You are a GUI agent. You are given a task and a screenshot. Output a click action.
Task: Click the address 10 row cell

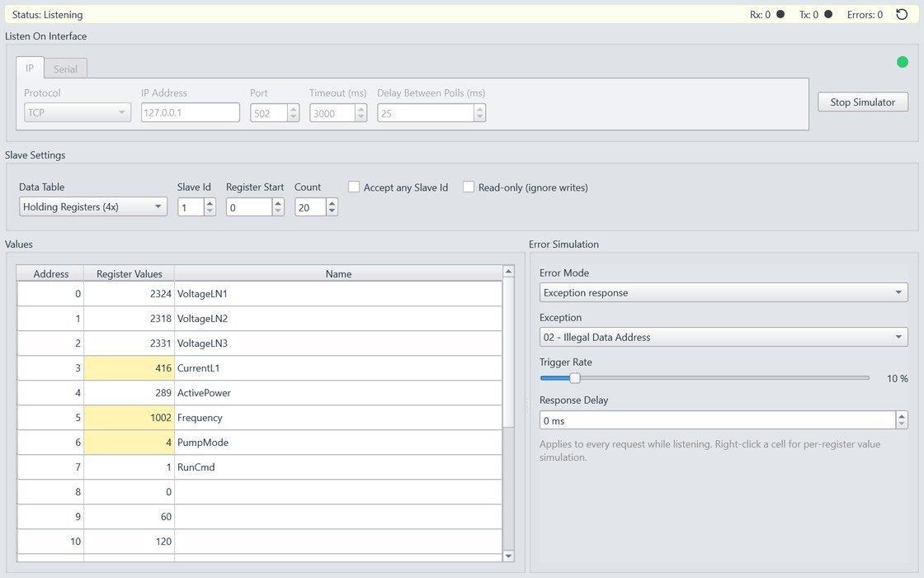(x=50, y=542)
